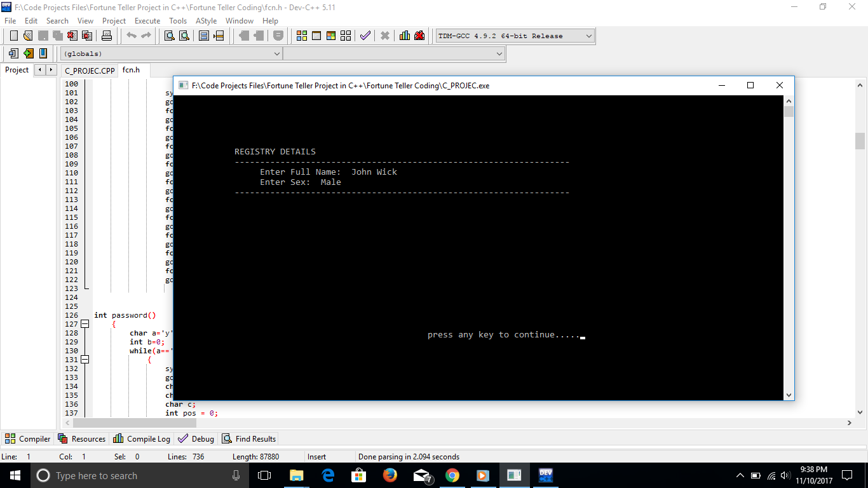Abort compilation with the red X icon
Image resolution: width=868 pixels, height=488 pixels.
tap(384, 36)
